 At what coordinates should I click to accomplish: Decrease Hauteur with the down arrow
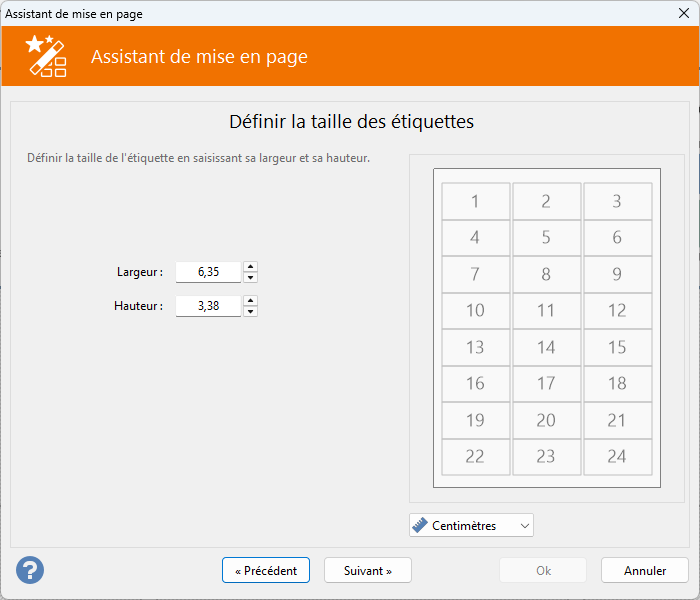point(250,311)
